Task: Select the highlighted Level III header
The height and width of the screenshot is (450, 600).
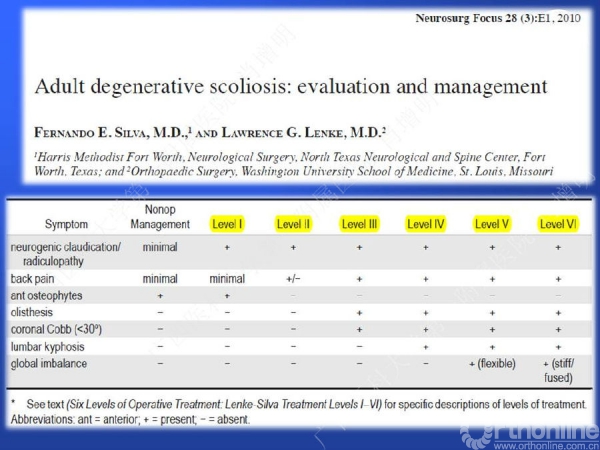Action: [360, 224]
